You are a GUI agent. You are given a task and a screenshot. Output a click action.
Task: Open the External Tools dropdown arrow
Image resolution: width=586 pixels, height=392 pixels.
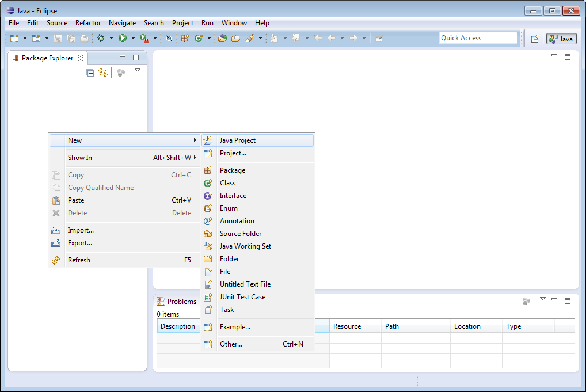155,38
